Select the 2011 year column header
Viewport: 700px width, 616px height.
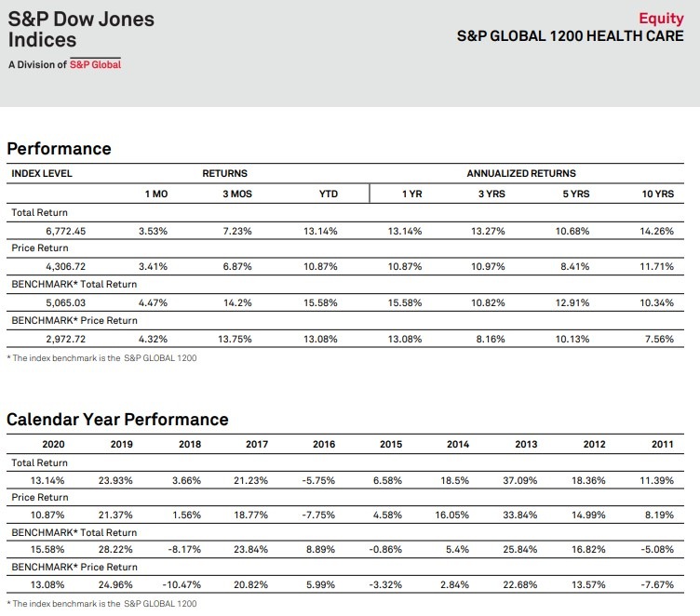(663, 444)
